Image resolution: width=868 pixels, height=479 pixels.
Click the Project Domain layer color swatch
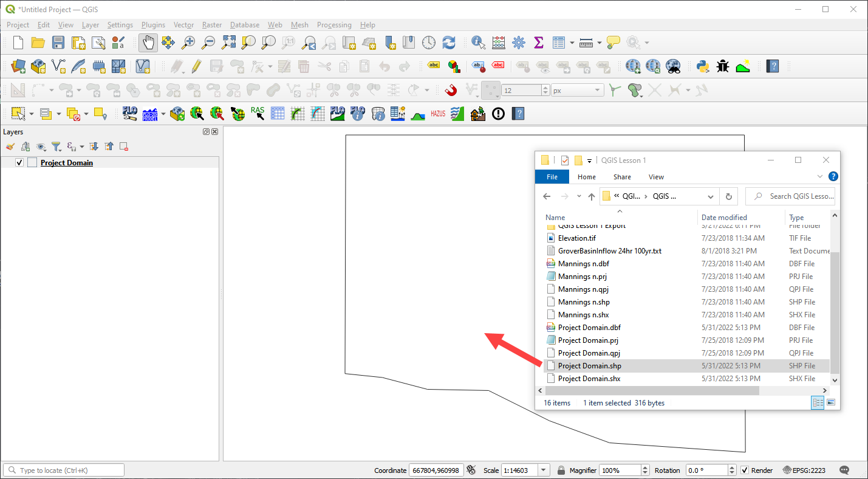pyautogui.click(x=32, y=163)
